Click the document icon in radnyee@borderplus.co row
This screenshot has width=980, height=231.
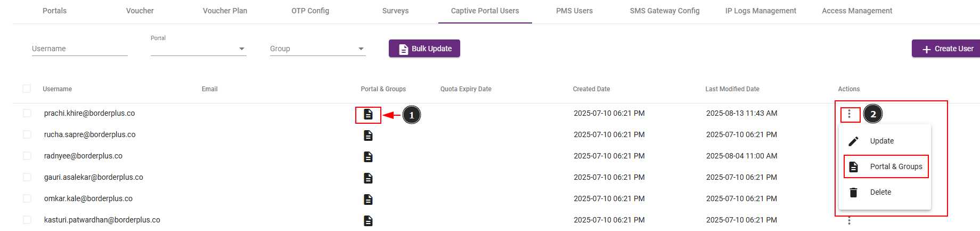(x=368, y=157)
